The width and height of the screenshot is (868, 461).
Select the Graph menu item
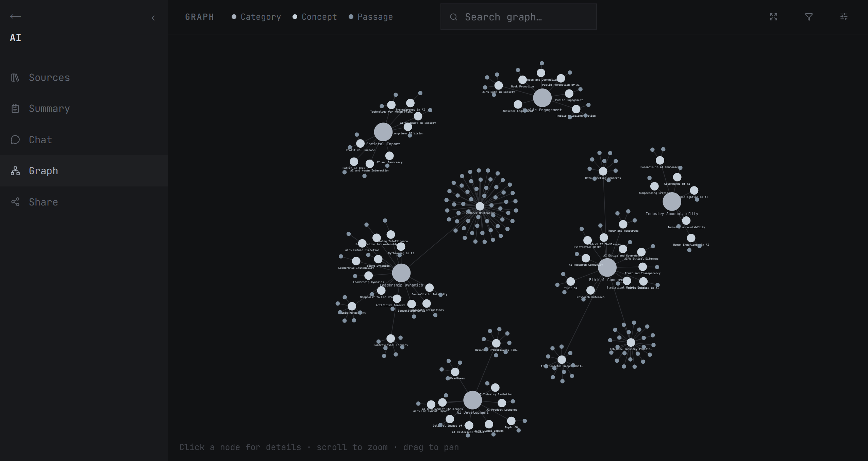(x=84, y=171)
